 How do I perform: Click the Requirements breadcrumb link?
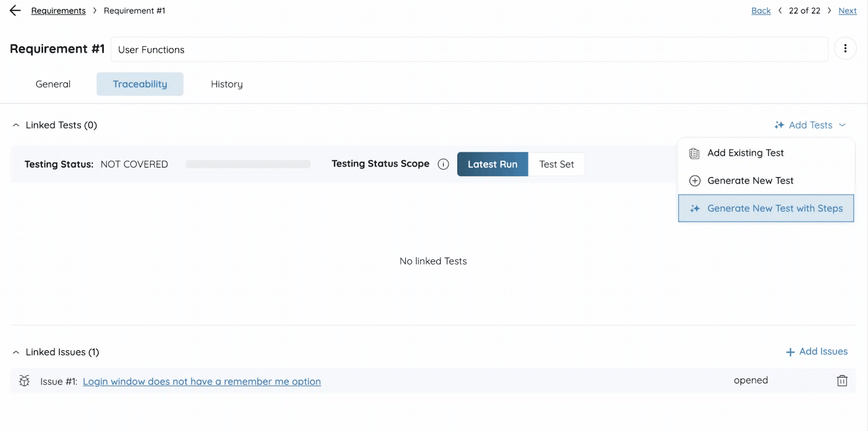59,11
